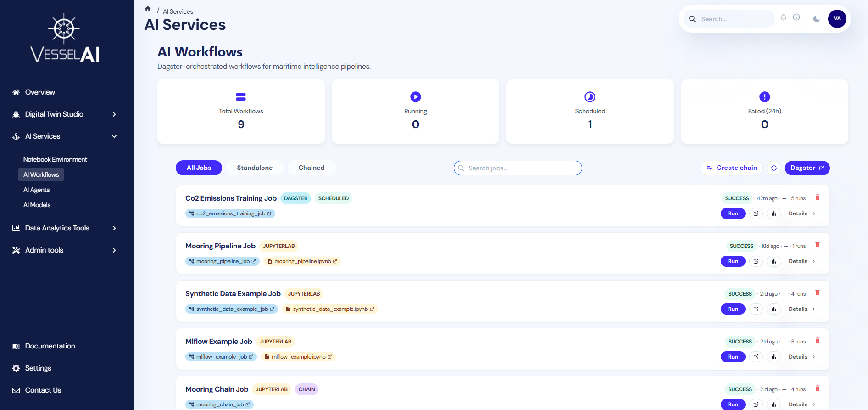Screen dimensions: 868x410
Task: Click the home breadcrumb icon
Action: point(148,9)
